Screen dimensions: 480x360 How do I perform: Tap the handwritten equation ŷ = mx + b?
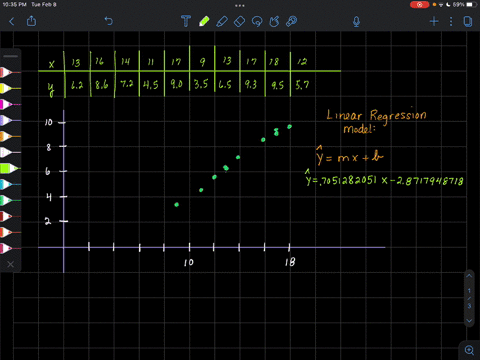coord(350,156)
